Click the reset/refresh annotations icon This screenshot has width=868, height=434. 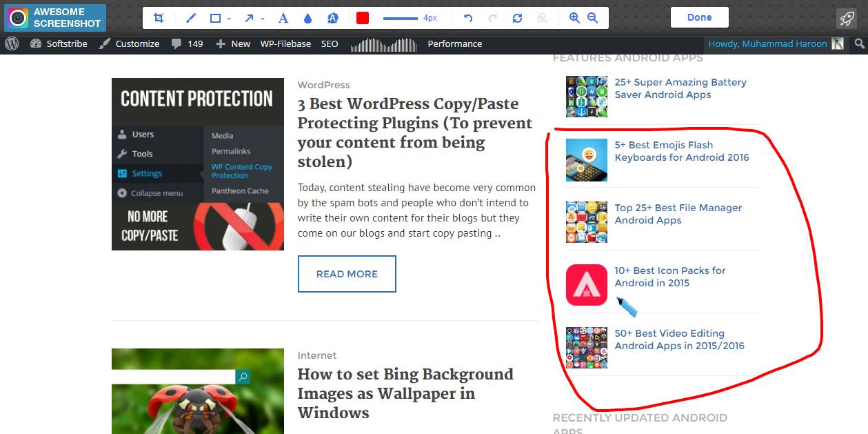(x=517, y=18)
